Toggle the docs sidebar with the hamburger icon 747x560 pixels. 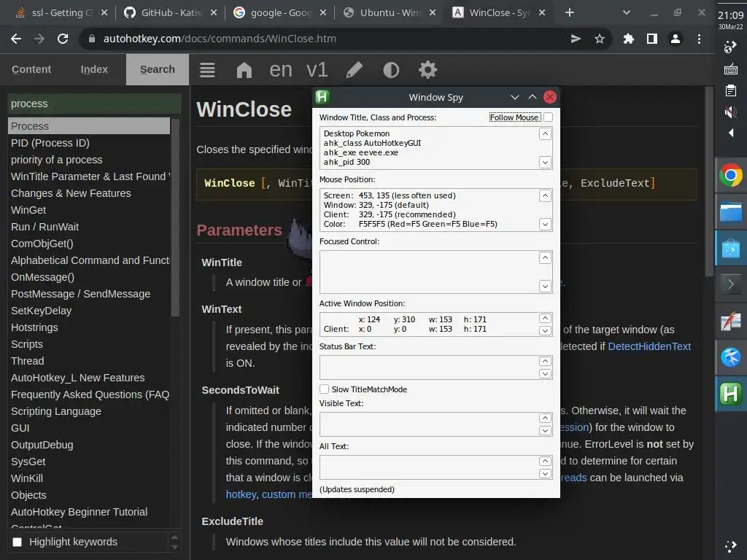206,70
